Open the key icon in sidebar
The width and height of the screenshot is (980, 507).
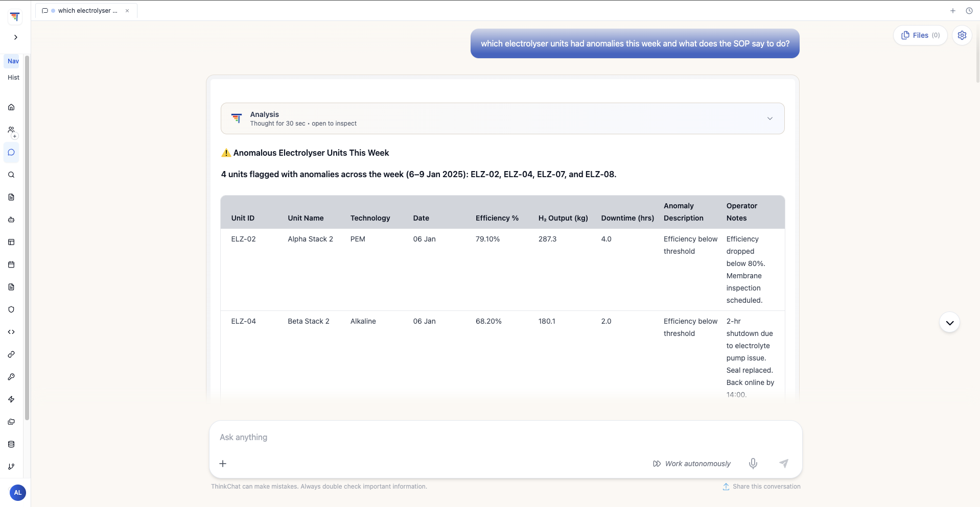tap(11, 377)
